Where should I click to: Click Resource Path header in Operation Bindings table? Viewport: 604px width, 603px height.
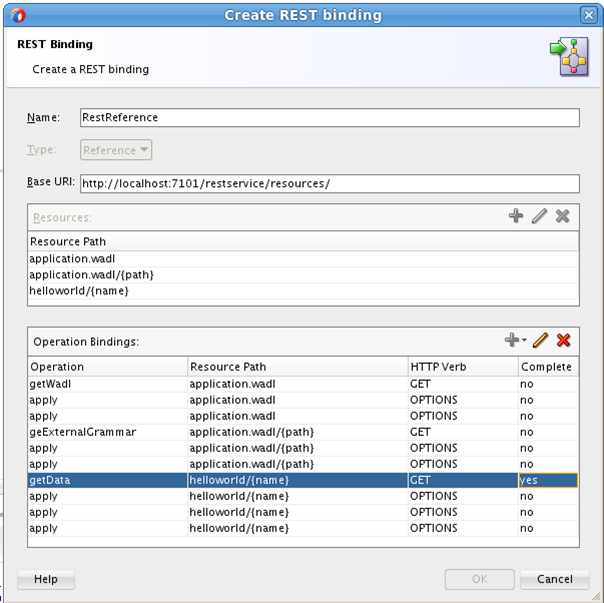[x=298, y=366]
